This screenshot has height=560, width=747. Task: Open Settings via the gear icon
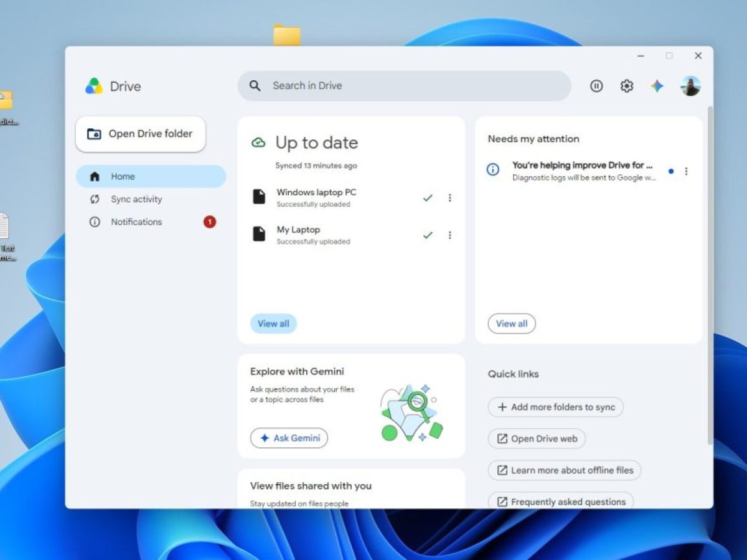tap(627, 86)
